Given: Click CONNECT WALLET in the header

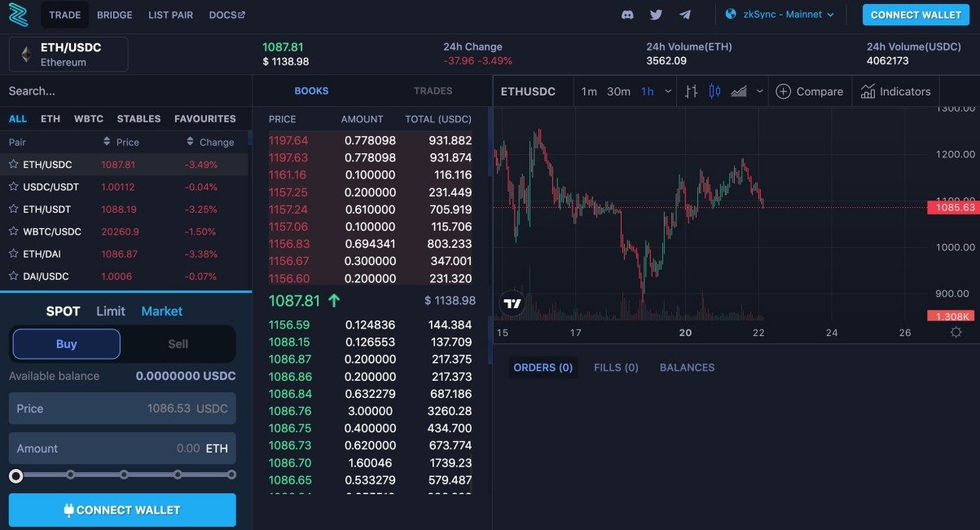Looking at the screenshot, I should [x=916, y=15].
